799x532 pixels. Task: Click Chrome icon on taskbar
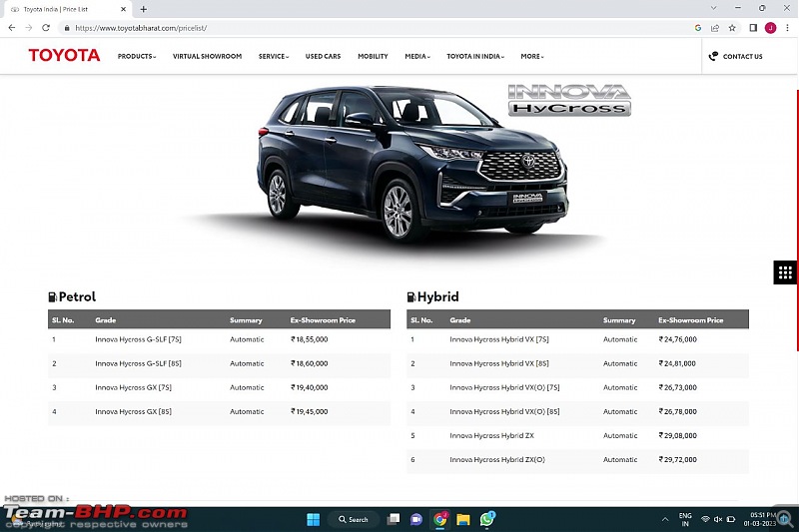coord(440,519)
